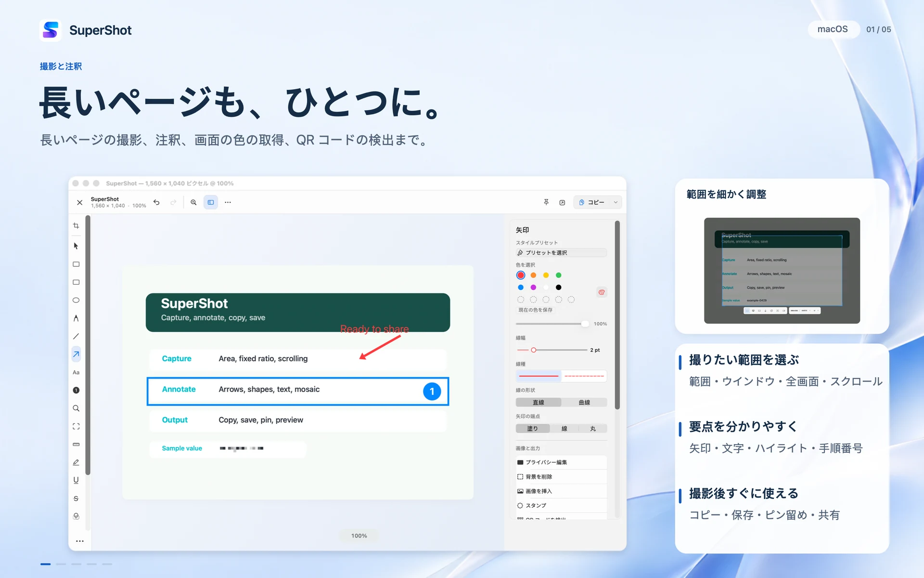Click the properties panel scrollbar
This screenshot has height=578, width=924.
click(617, 315)
